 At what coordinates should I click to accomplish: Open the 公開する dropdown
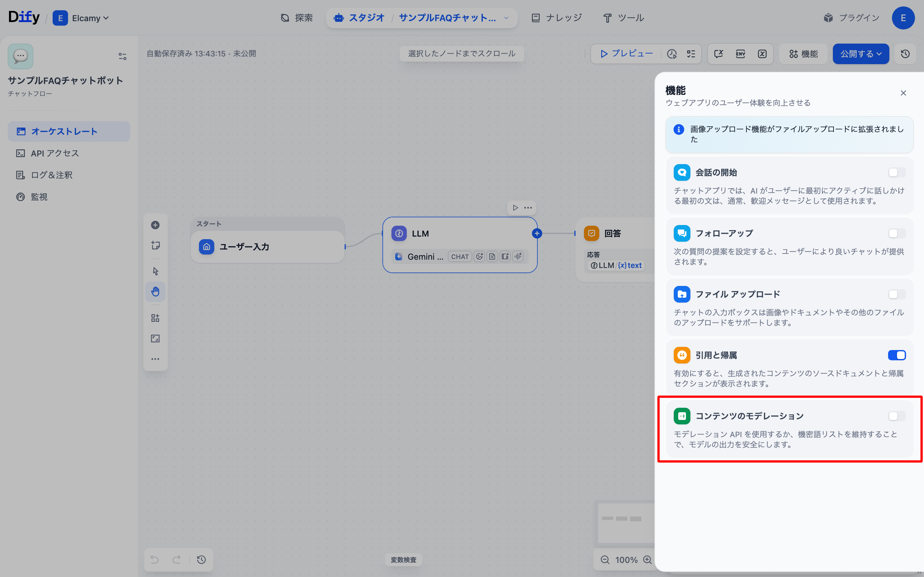point(860,54)
